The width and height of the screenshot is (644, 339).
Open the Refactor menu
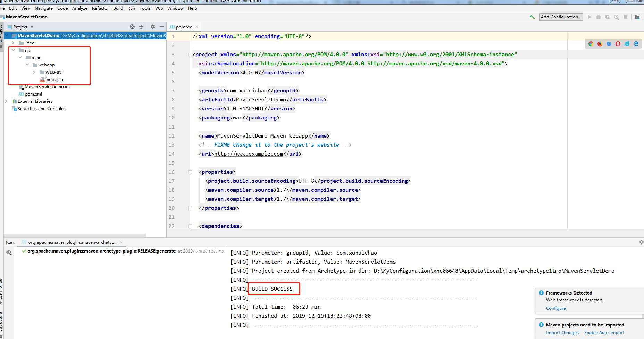pos(100,8)
